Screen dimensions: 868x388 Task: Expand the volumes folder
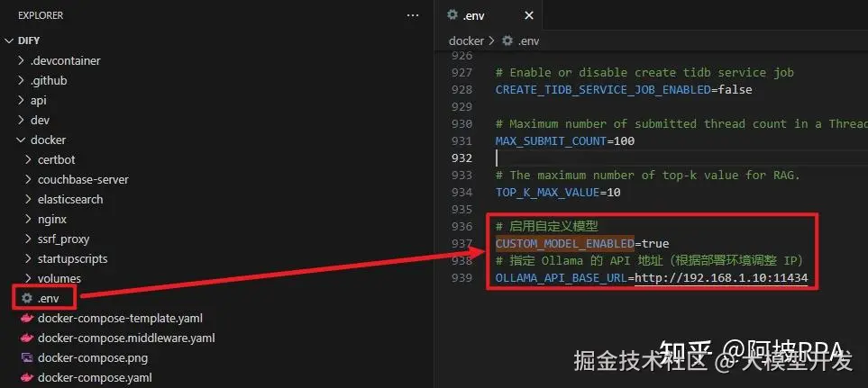coord(28,278)
